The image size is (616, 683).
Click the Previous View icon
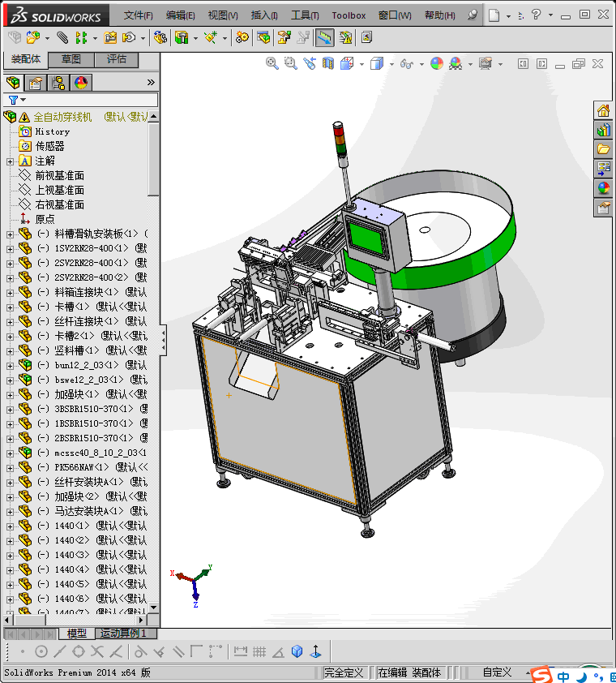310,63
